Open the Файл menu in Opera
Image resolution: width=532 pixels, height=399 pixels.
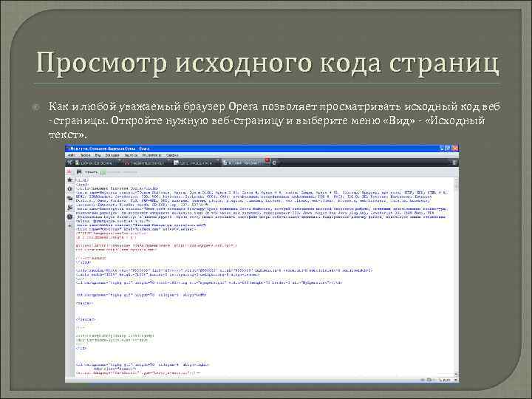tap(71, 155)
